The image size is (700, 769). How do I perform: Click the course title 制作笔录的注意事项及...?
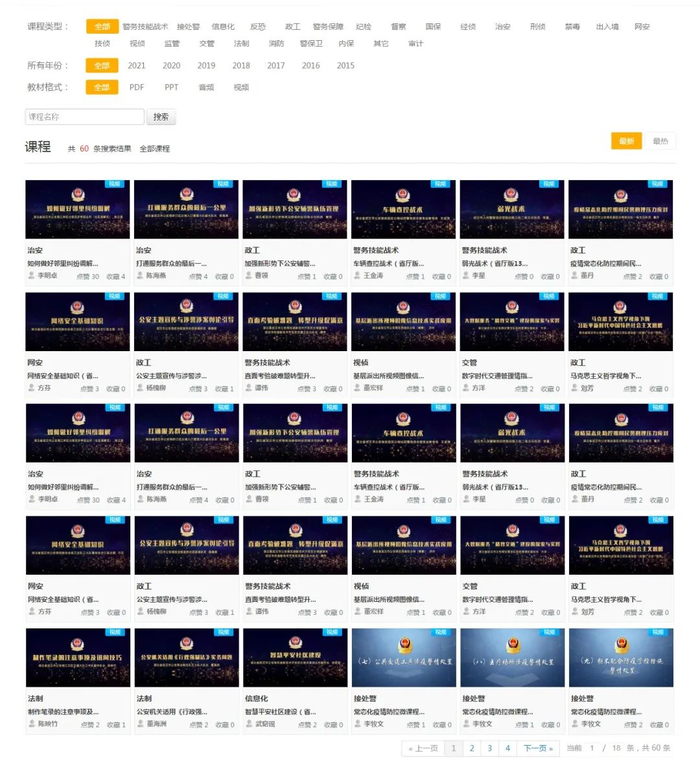point(64,711)
